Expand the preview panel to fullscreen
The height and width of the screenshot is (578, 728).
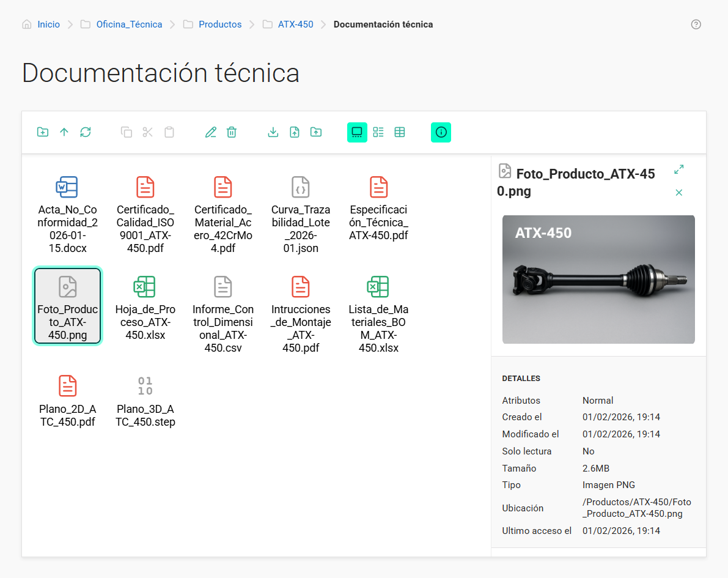pyautogui.click(x=678, y=169)
